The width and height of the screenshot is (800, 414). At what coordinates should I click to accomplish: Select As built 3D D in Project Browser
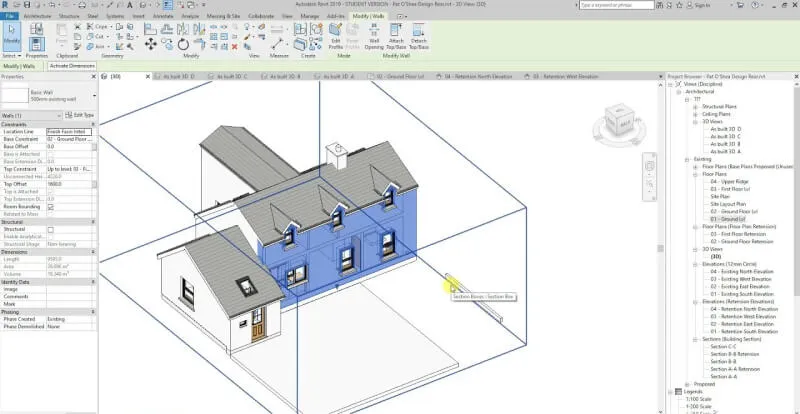click(726, 130)
